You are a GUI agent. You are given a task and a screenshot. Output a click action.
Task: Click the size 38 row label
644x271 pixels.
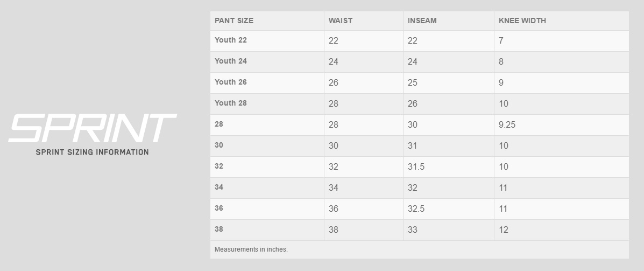[219, 230]
